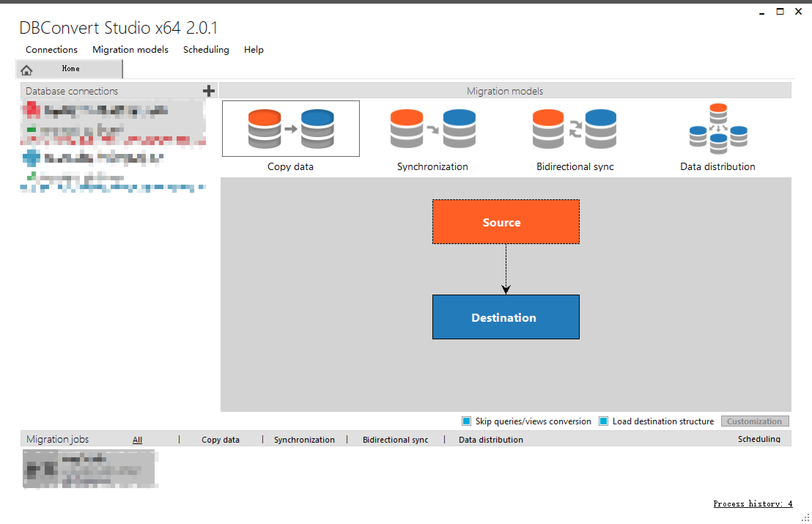Select the blue Destination box
The height and width of the screenshot is (524, 812).
point(506,317)
